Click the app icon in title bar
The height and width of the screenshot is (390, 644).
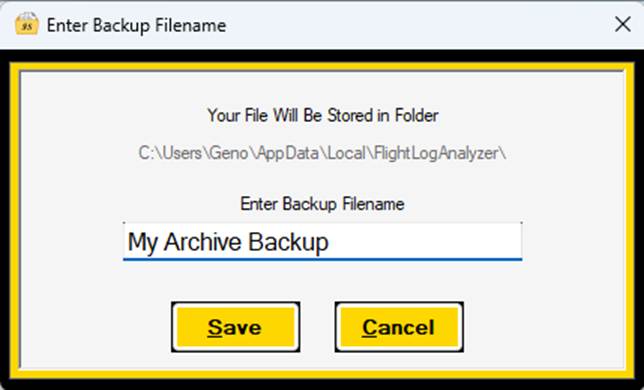tap(27, 24)
